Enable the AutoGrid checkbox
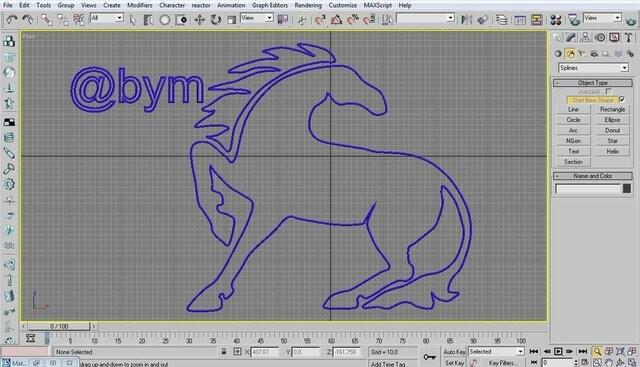This screenshot has width=640, height=367. pos(609,91)
